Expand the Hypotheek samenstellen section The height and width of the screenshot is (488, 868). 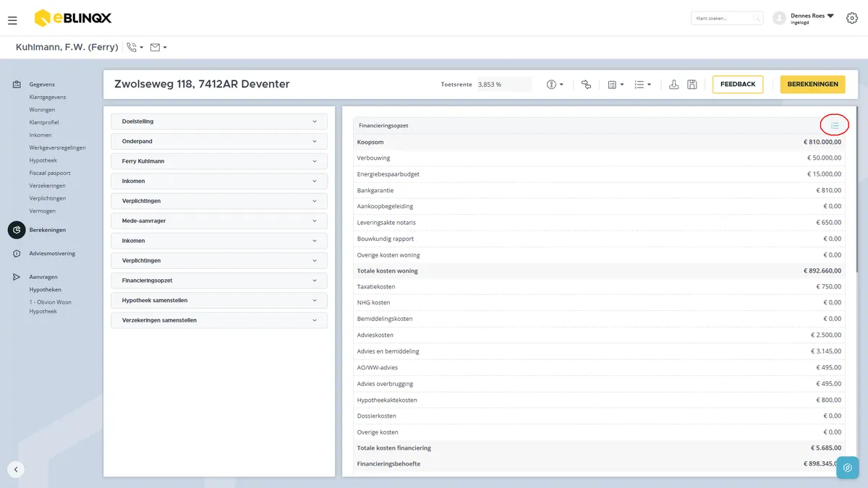(x=219, y=300)
